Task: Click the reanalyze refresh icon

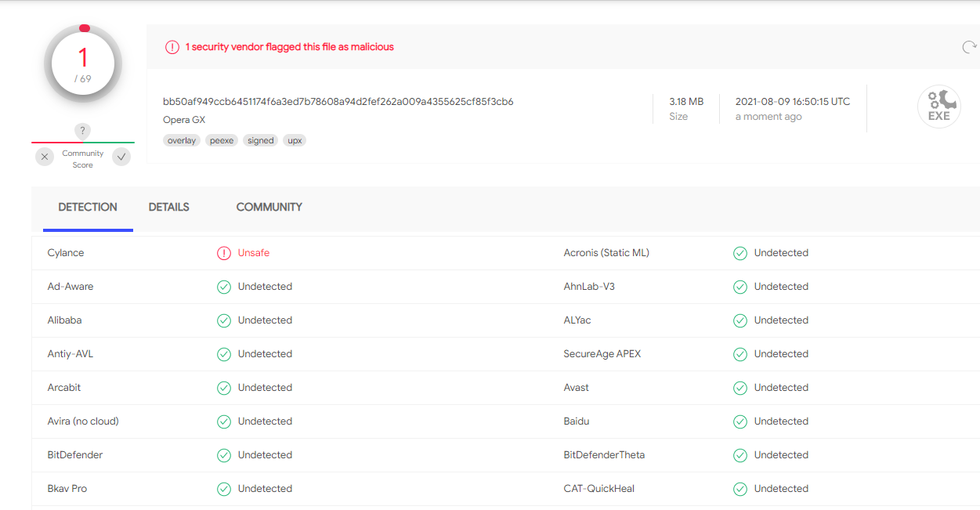Action: coord(969,47)
